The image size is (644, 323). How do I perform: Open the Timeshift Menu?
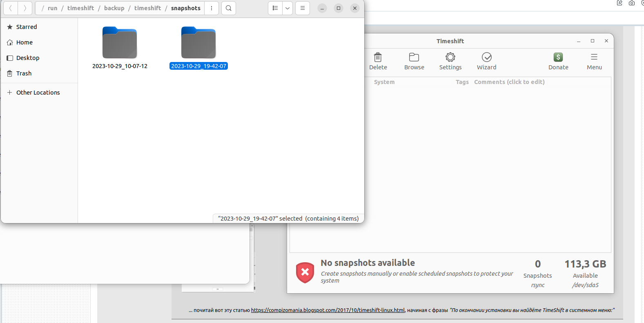[x=594, y=62]
